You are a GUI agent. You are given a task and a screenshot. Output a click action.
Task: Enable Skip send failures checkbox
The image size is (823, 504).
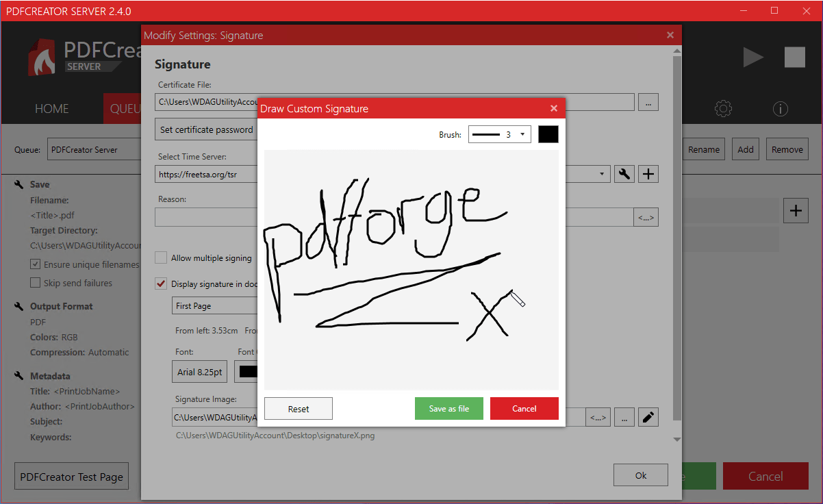(36, 283)
